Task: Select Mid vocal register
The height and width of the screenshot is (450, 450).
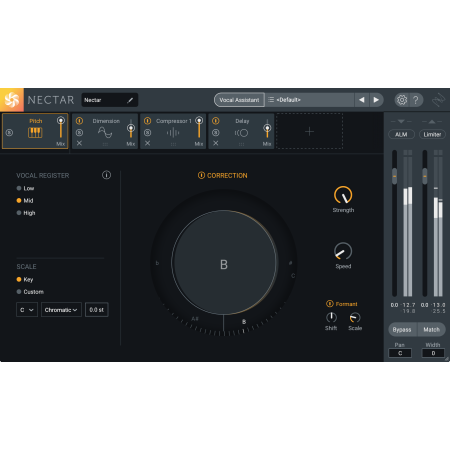Action: point(25,200)
